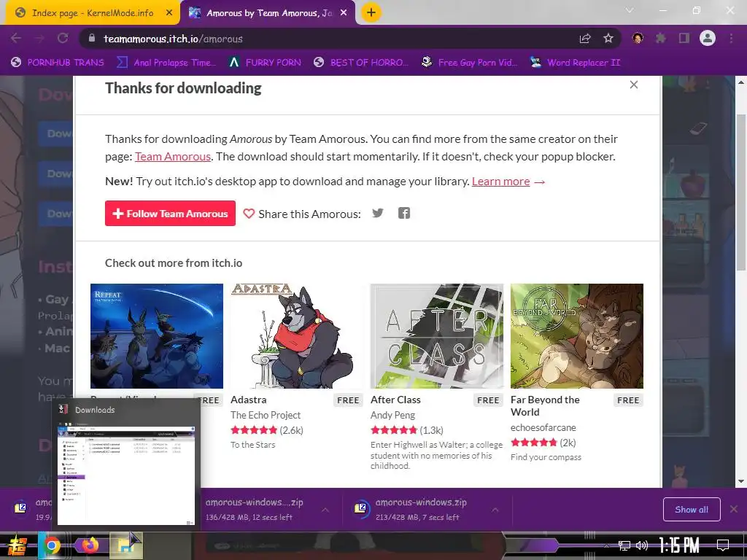Close the downloads bar
Screen dimensions: 747x560
point(734,509)
